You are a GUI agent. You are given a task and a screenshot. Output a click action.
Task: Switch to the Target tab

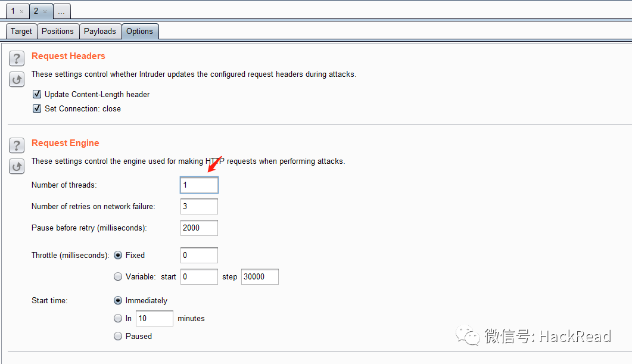click(x=21, y=32)
